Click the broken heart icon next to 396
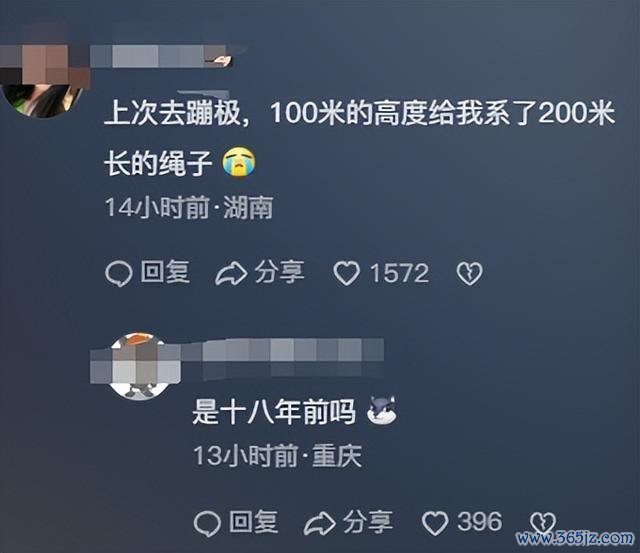Viewport: 640px width, 553px height. point(542,524)
